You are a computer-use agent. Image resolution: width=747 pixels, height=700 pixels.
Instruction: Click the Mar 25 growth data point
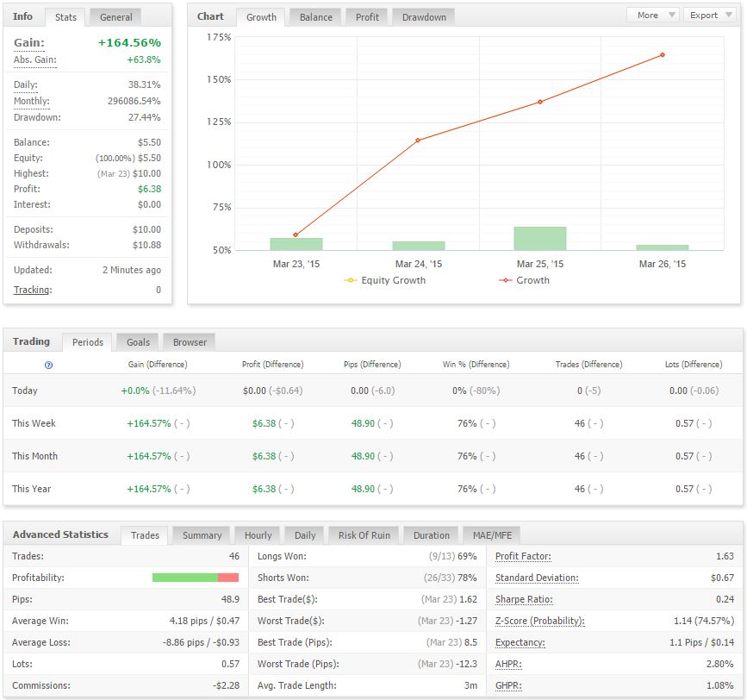[x=539, y=102]
